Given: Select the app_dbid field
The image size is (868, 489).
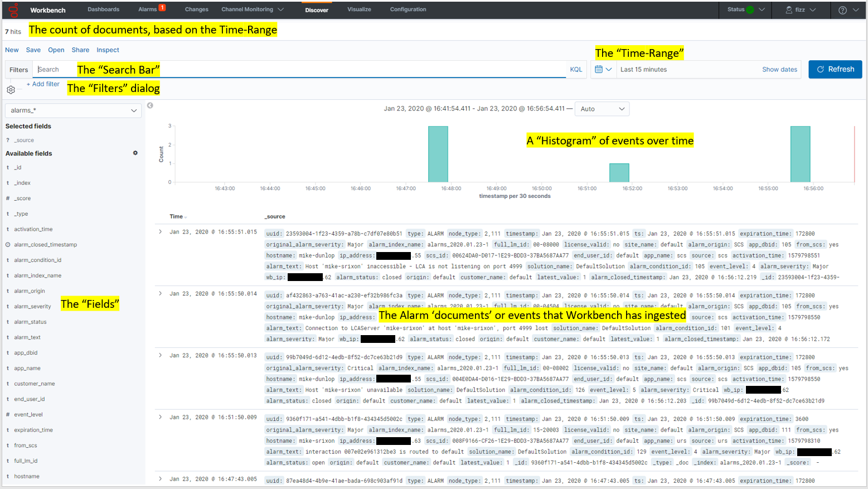Looking at the screenshot, I should click(x=26, y=353).
